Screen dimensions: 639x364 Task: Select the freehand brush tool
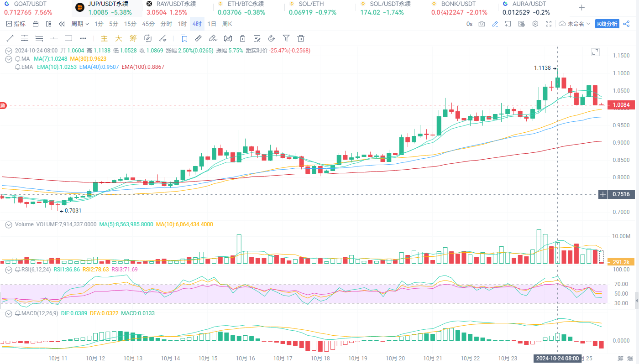coord(213,38)
